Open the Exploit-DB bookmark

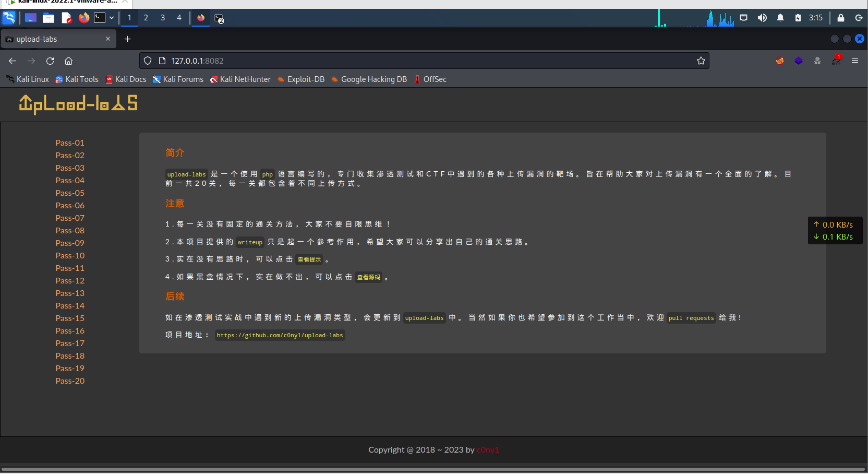[x=300, y=79]
